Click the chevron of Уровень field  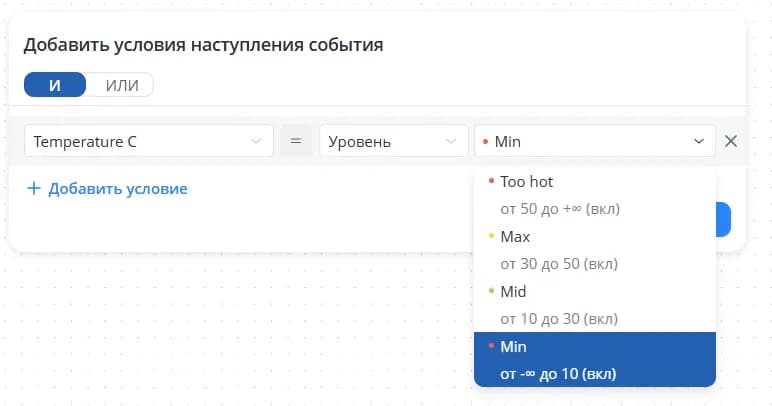(x=450, y=141)
